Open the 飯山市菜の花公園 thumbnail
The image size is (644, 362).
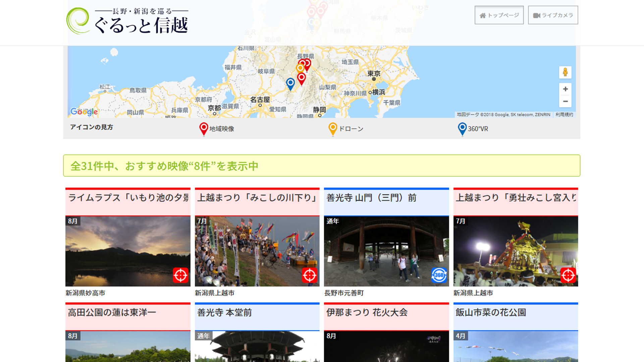(x=516, y=347)
